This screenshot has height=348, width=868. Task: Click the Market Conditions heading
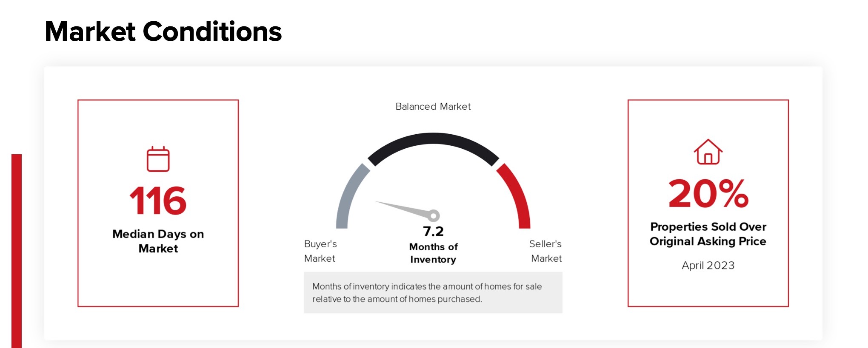click(x=163, y=31)
